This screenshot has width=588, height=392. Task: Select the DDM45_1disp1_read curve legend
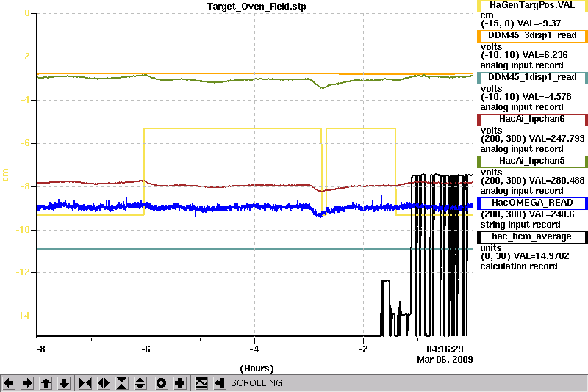532,78
